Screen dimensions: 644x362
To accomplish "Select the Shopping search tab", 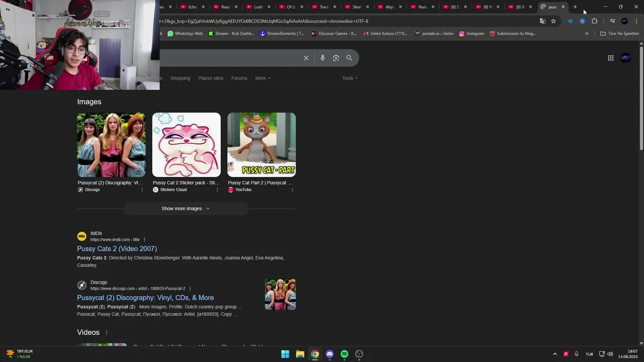I will (x=180, y=78).
